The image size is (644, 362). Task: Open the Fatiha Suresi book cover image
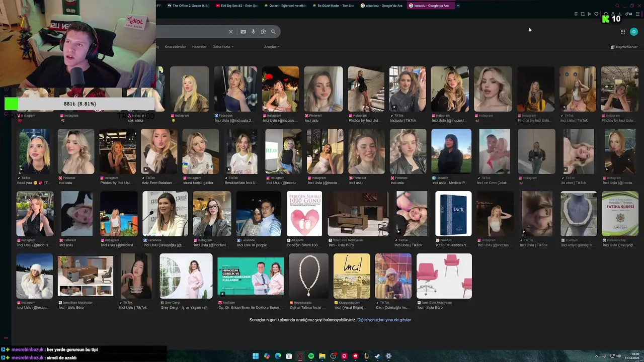coord(620,214)
